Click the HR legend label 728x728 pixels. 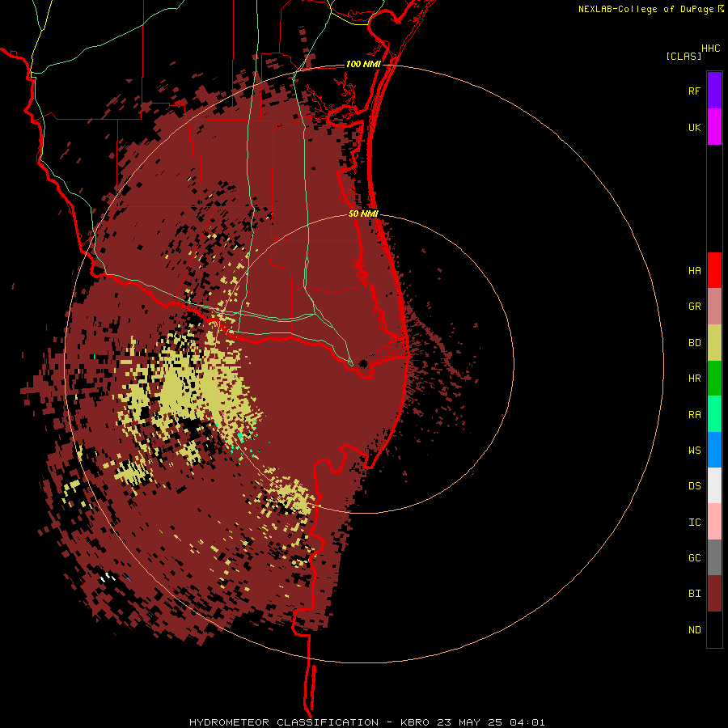(x=694, y=379)
